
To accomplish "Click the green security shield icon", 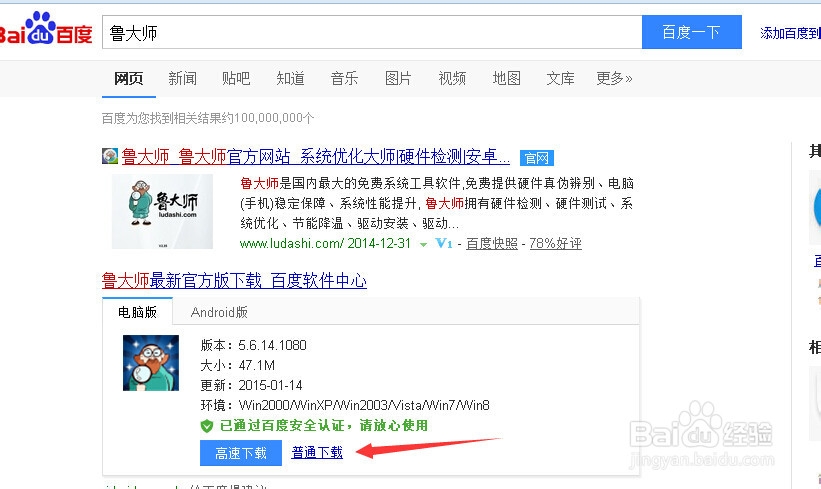I will (x=207, y=426).
